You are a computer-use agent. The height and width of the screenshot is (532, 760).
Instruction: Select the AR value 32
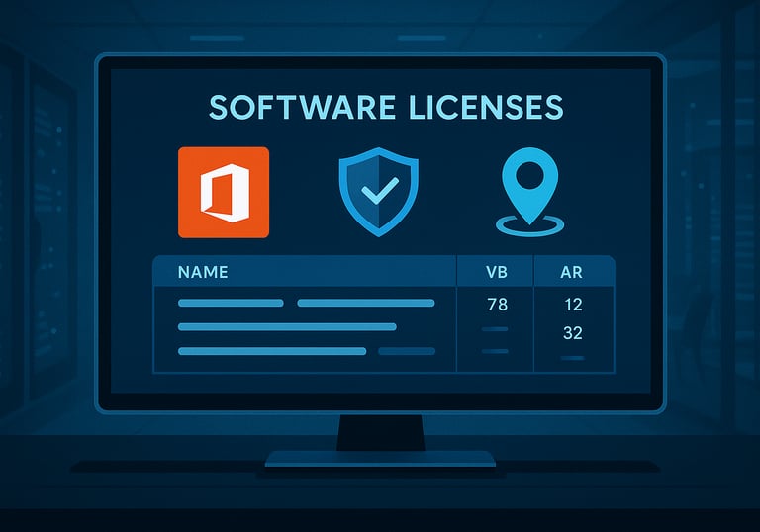572,333
